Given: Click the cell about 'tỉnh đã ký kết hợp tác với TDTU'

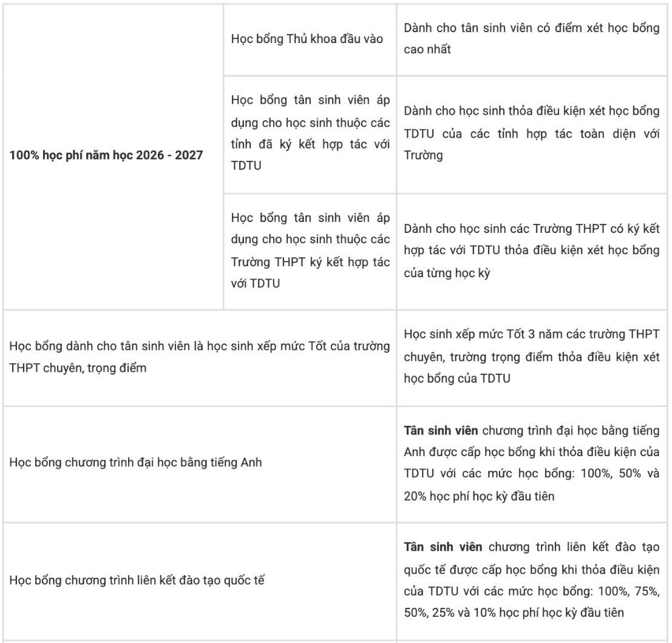Looking at the screenshot, I should (x=310, y=135).
